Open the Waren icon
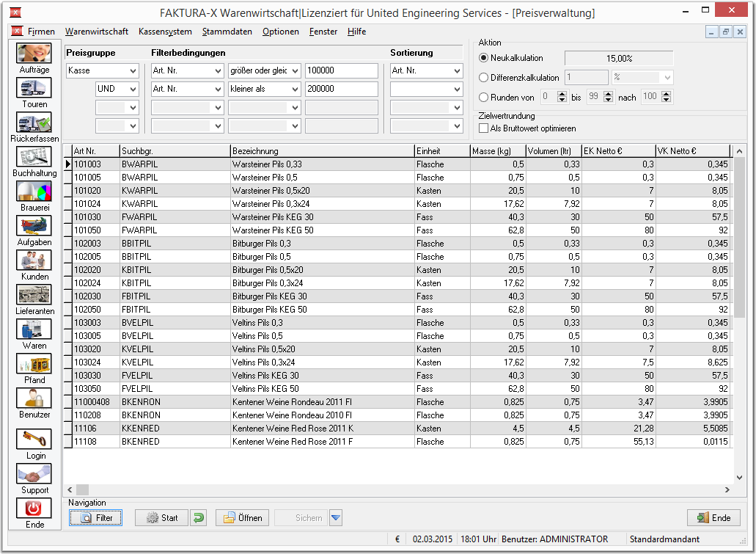 tap(34, 329)
